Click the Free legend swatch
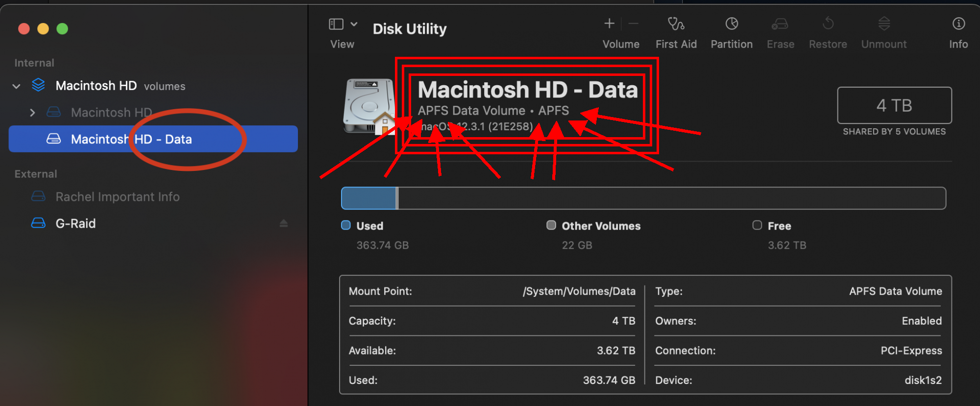Image resolution: width=980 pixels, height=406 pixels. [757, 225]
